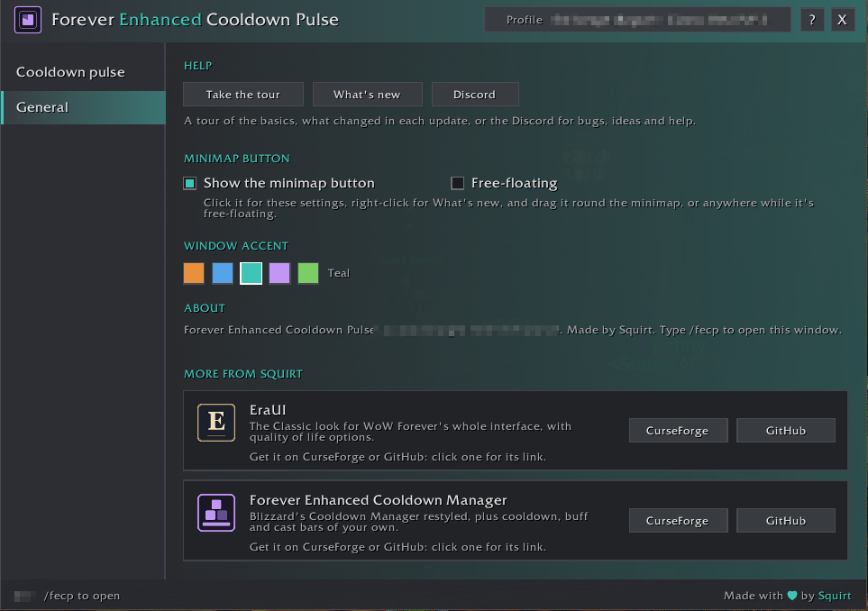Open the Profile dropdown
The height and width of the screenshot is (611, 868).
[x=637, y=20]
